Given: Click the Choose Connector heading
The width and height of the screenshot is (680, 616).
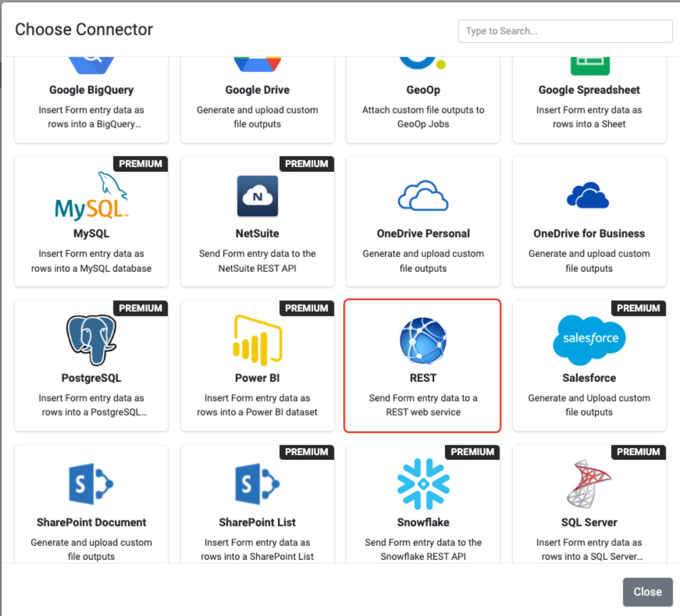Looking at the screenshot, I should coord(84,30).
